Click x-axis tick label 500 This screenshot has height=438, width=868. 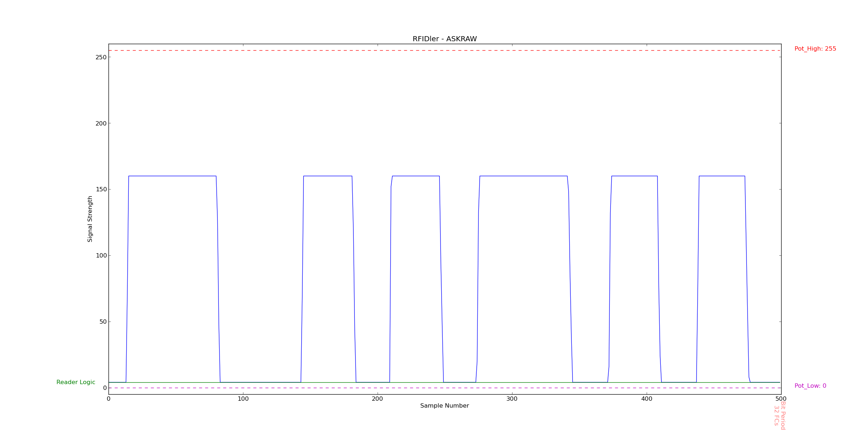781,399
